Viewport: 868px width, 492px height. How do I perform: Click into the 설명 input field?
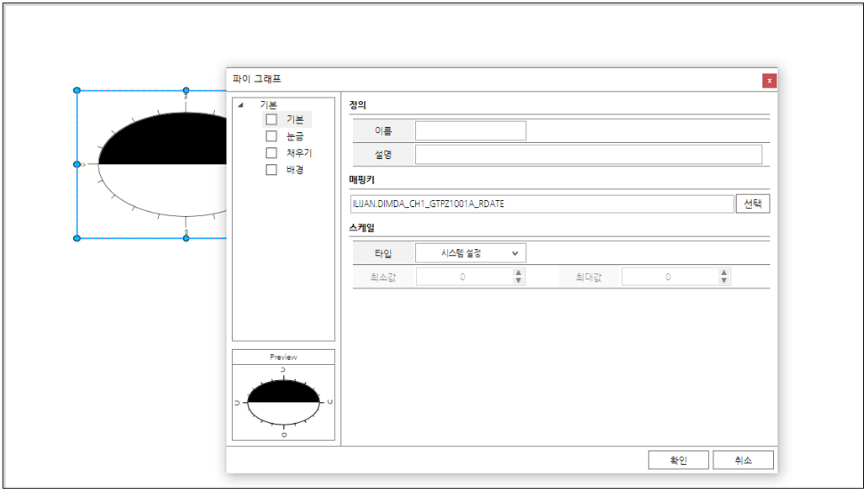[x=588, y=155]
